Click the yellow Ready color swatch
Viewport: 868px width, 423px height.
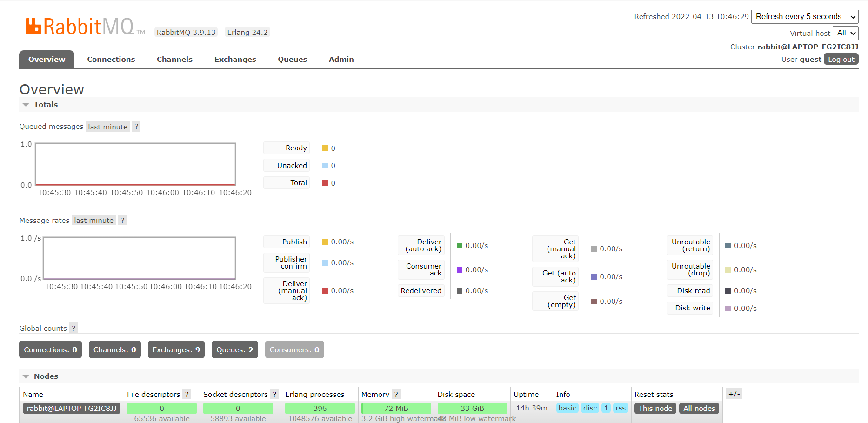(325, 148)
